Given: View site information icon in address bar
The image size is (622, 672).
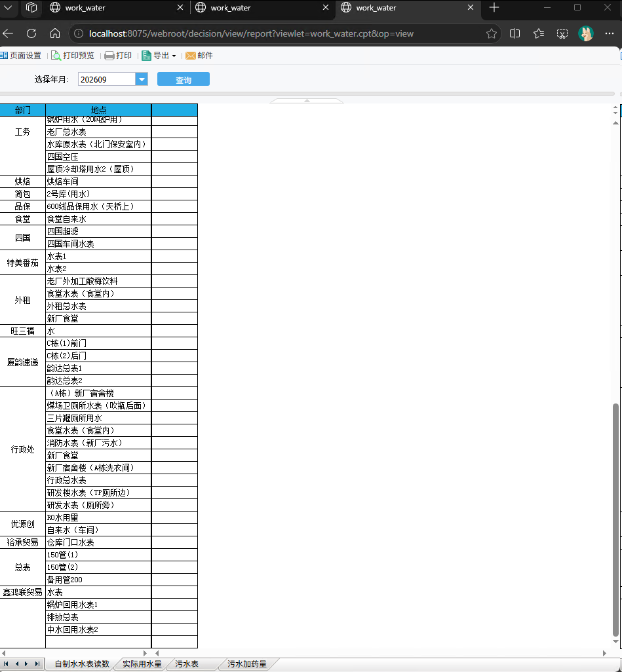Looking at the screenshot, I should (x=79, y=33).
